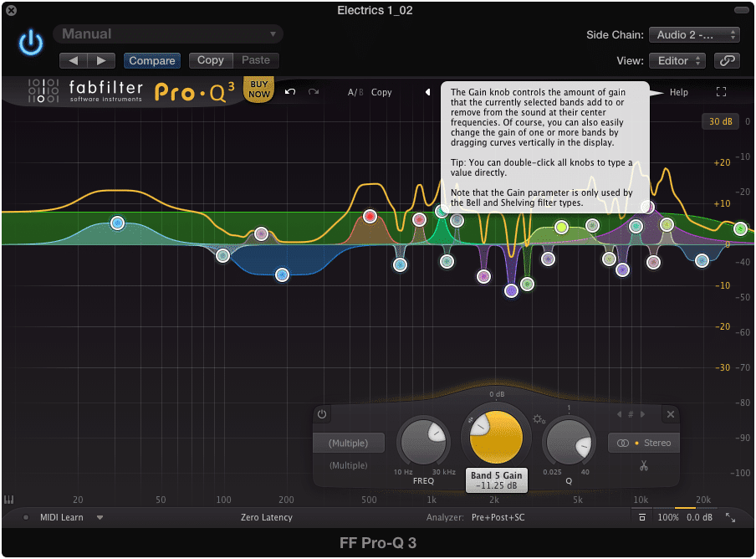Click the resize interface arrows icon
This screenshot has height=559, width=756.
[x=730, y=517]
